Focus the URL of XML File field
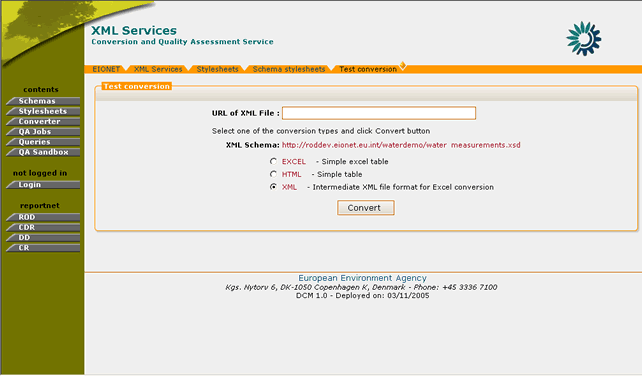Screen dimensions: 642x376 click(x=379, y=113)
